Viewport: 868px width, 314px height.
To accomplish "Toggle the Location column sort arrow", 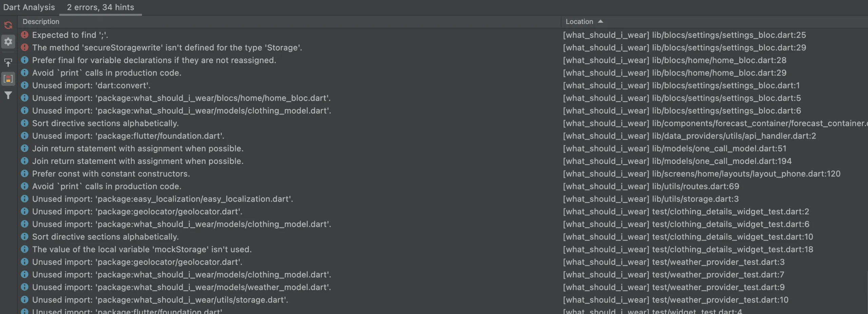I will coord(600,21).
